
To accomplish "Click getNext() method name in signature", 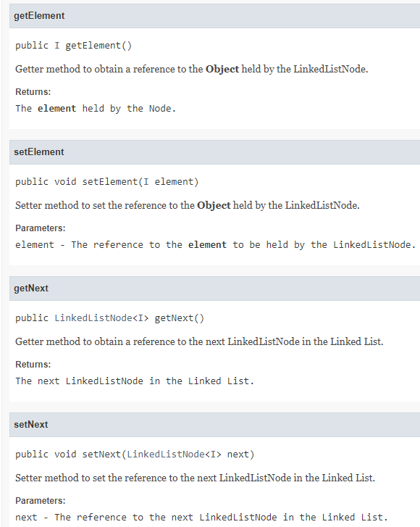I will tap(180, 318).
